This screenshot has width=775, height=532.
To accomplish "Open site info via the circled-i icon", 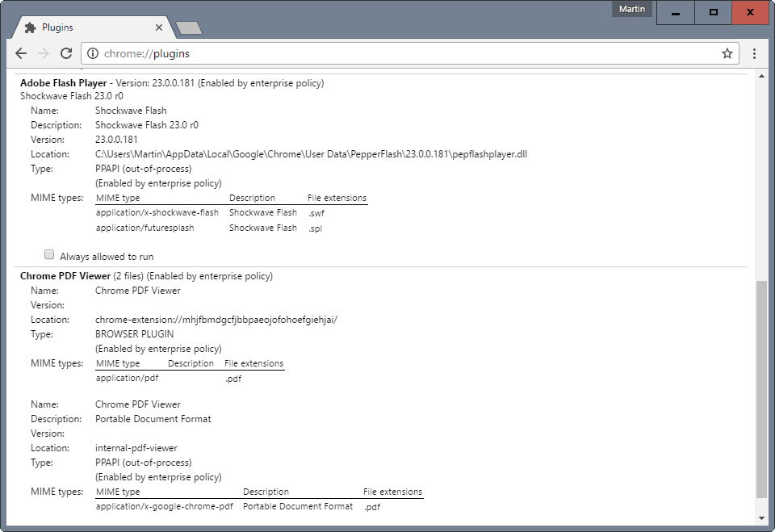I will pos(91,53).
